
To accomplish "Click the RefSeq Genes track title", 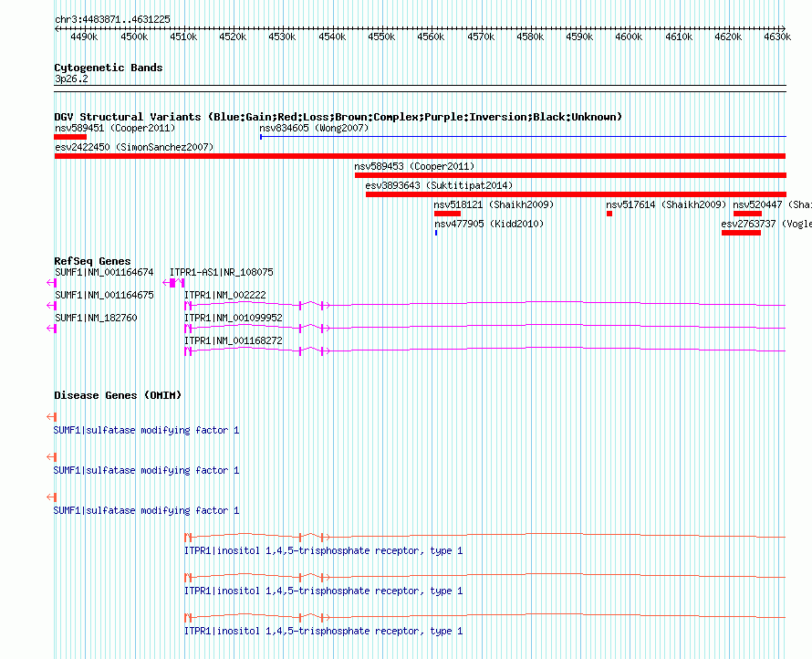I will click(x=92, y=261).
